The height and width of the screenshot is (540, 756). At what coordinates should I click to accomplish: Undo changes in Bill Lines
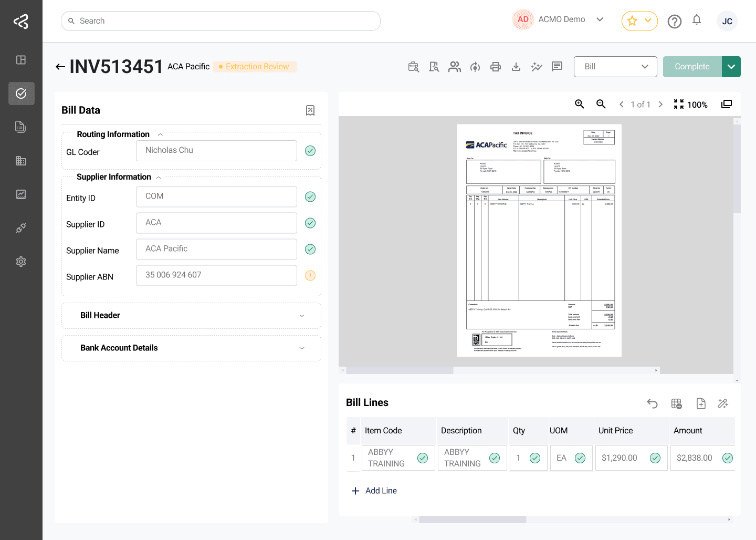click(x=652, y=403)
